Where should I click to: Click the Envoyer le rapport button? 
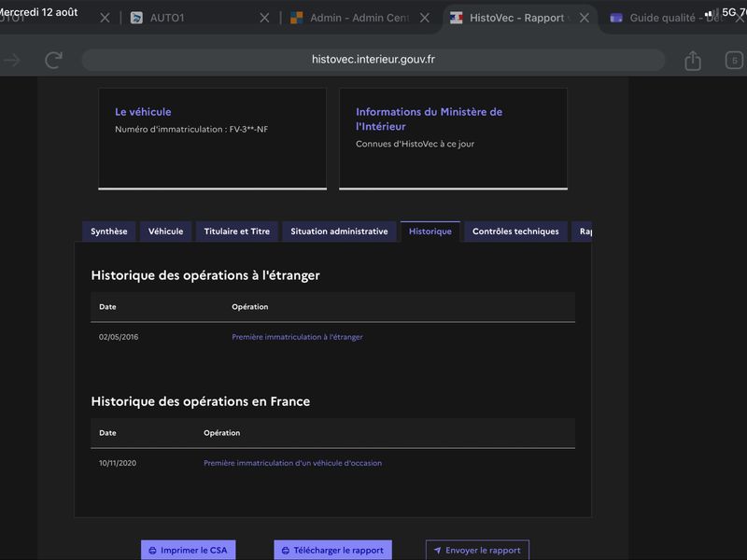point(477,550)
